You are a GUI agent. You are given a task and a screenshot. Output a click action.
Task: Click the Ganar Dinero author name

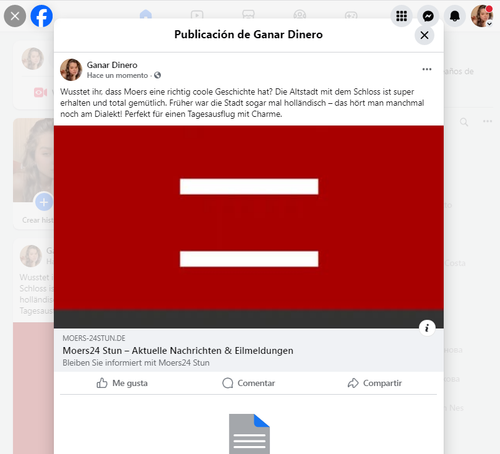[112, 65]
